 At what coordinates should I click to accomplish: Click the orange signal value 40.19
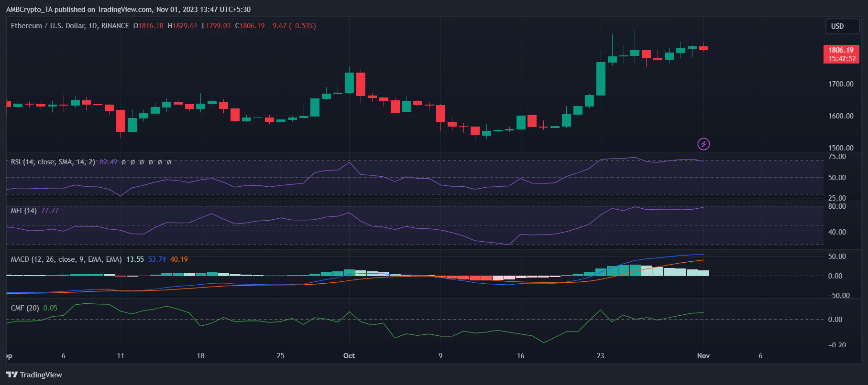click(179, 259)
